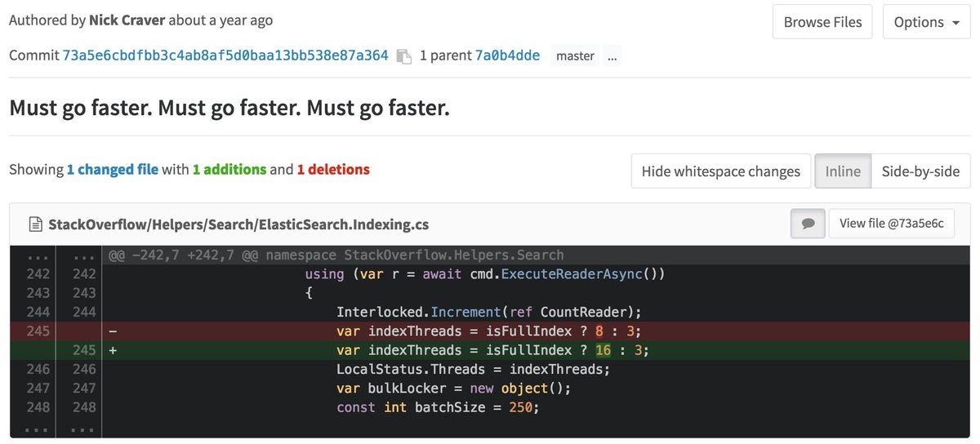Screen dimensions: 980x444
Task: Click '1 additions' text
Action: tap(229, 170)
